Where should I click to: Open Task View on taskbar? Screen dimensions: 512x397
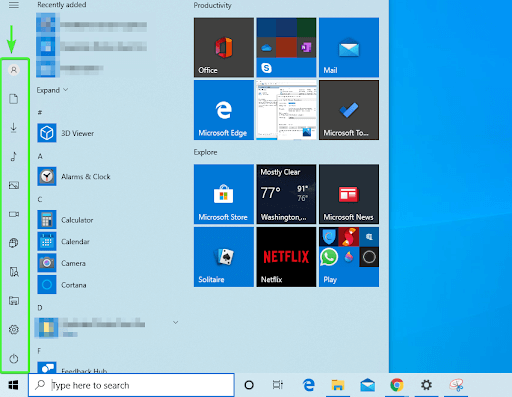click(x=278, y=385)
